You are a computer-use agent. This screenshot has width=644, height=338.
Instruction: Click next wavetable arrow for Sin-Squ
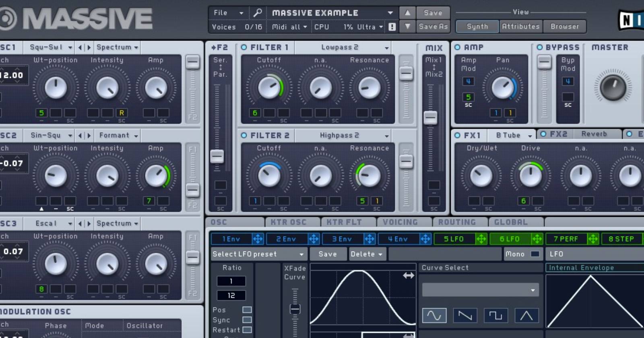pos(89,136)
